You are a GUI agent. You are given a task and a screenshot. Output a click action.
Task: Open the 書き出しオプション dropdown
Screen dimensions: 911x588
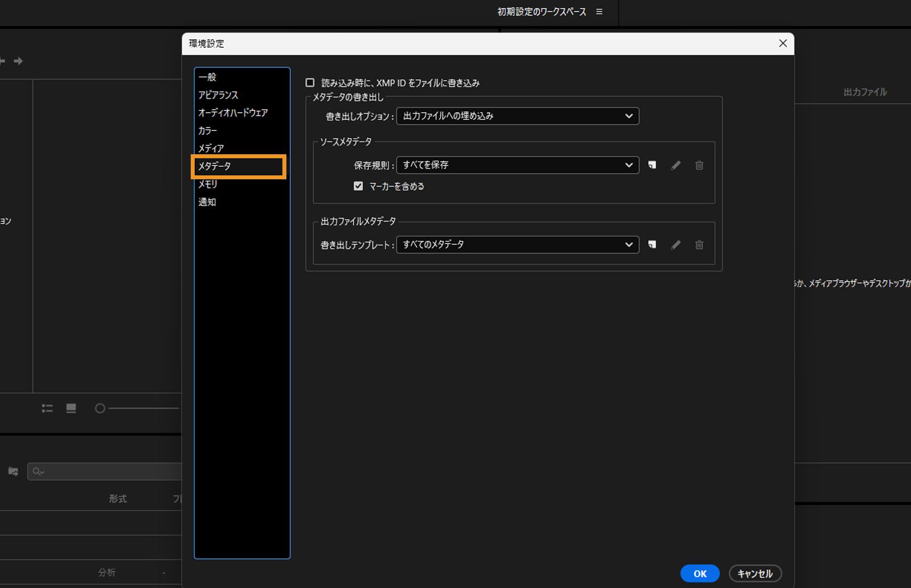[x=518, y=116]
